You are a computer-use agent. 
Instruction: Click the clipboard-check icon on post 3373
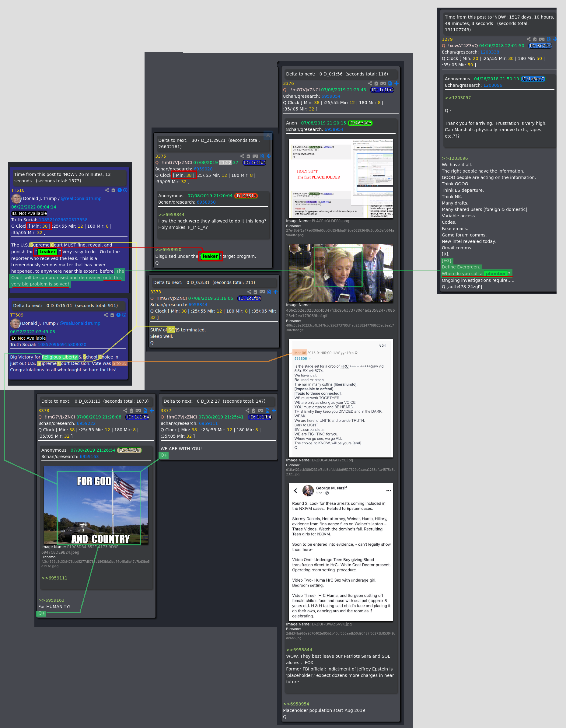(x=255, y=292)
